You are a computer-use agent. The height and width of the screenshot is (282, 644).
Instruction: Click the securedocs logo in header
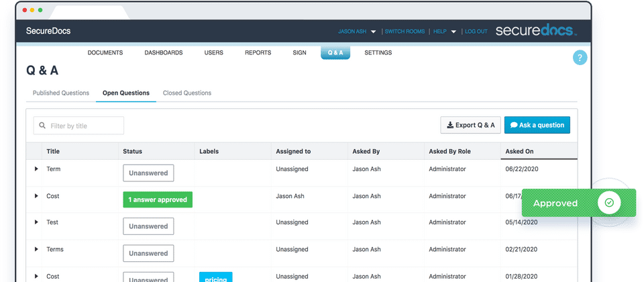(536, 31)
